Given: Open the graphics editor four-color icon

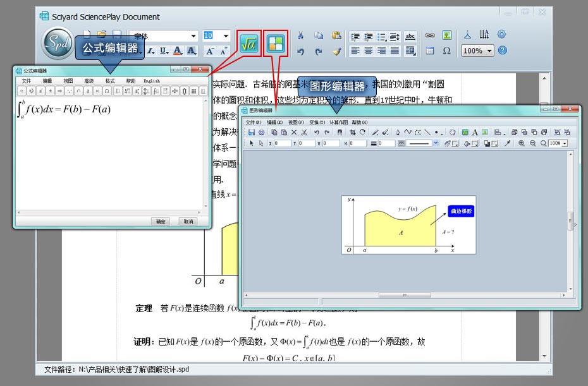Looking at the screenshot, I should [276, 44].
